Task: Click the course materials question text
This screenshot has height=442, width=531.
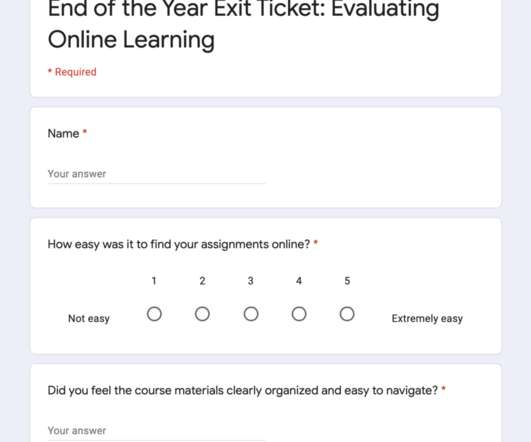Action: [243, 391]
